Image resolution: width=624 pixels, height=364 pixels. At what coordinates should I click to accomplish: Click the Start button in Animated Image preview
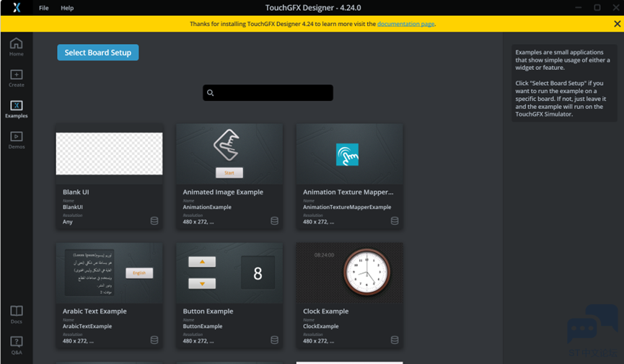coord(229,173)
